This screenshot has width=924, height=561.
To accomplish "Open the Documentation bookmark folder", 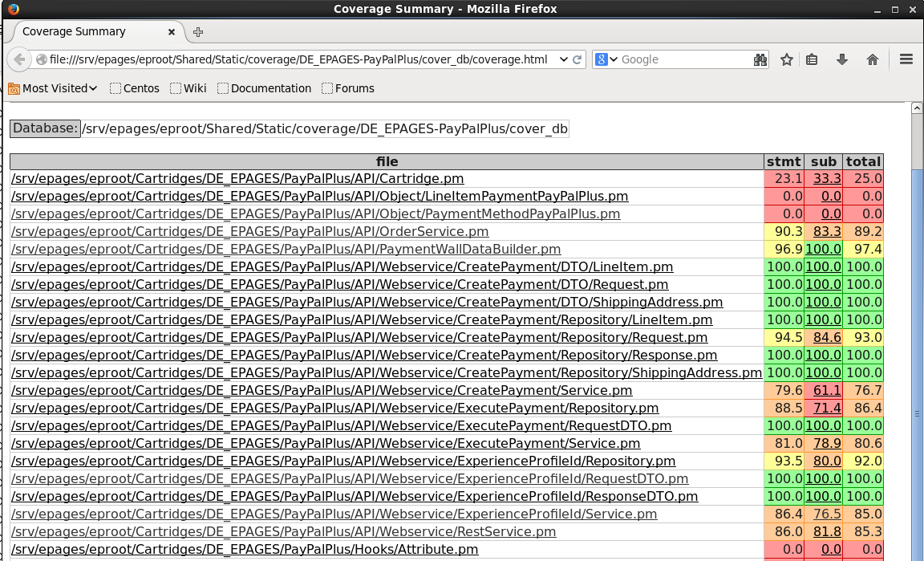I will [x=264, y=88].
